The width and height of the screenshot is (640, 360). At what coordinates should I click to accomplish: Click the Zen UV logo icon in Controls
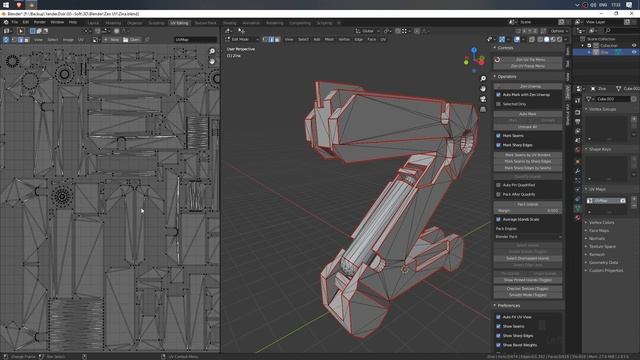point(497,60)
